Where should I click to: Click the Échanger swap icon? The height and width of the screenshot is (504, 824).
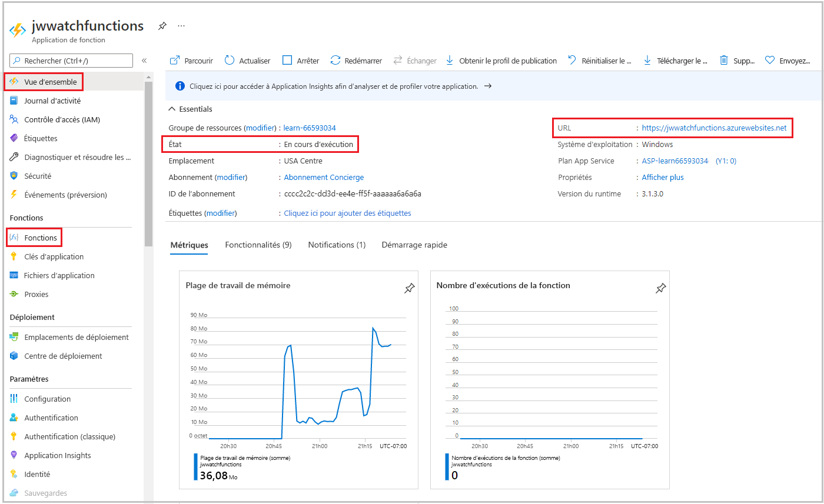[397, 61]
